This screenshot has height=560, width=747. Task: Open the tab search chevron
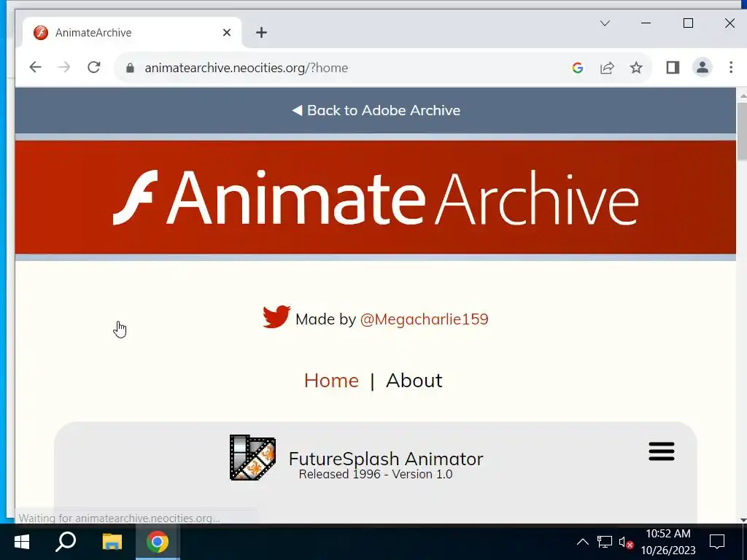coord(605,23)
